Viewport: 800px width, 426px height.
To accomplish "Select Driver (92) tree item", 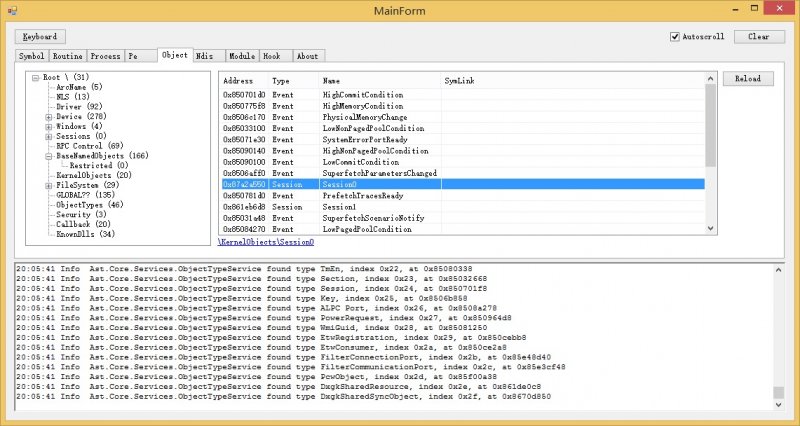I will [79, 107].
